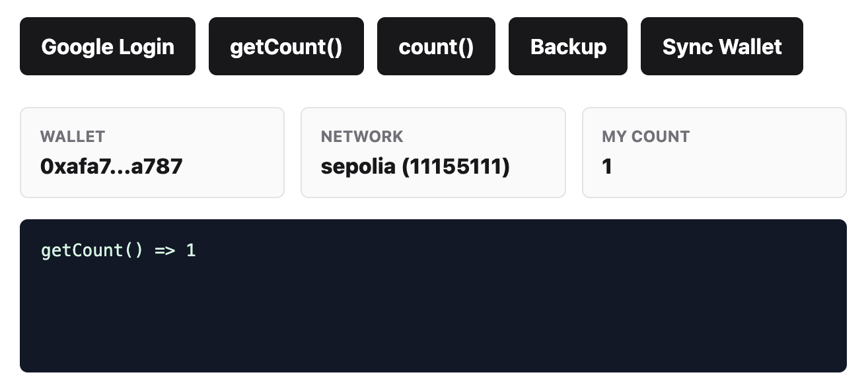
Task: Select the sepolia (11155111) network text
Action: (416, 166)
